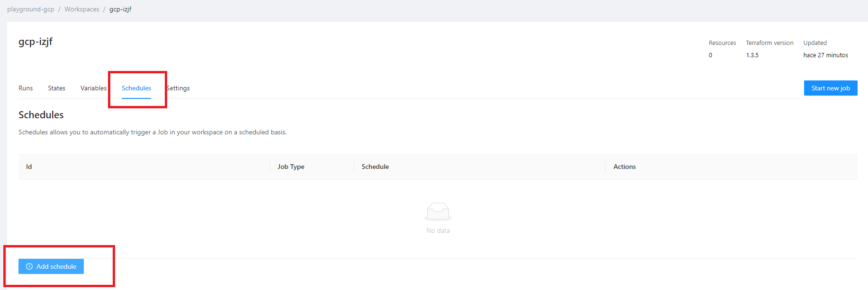Click the gcp-izjf breadcrumb item
The height and width of the screenshot is (290, 868).
pyautogui.click(x=120, y=9)
